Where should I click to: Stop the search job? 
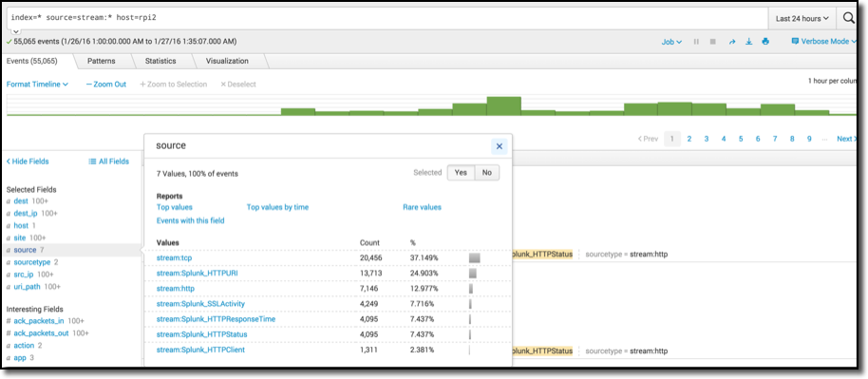tap(713, 42)
